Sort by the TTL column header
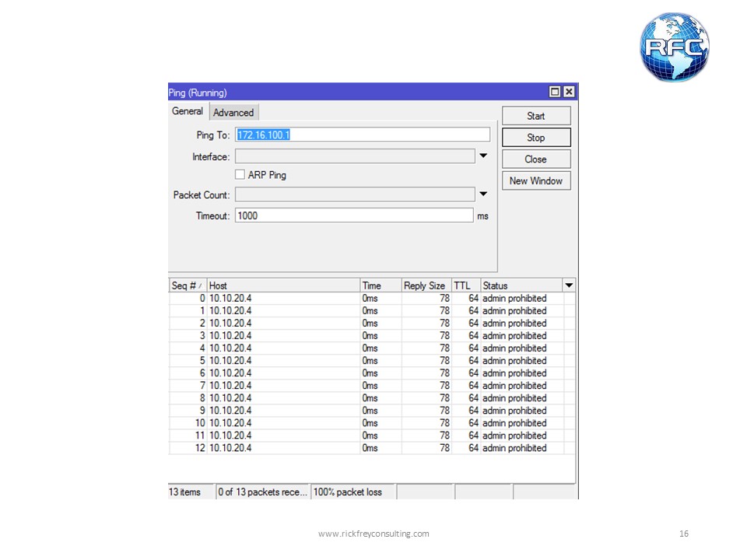This screenshot has height=560, width=747. (x=466, y=285)
